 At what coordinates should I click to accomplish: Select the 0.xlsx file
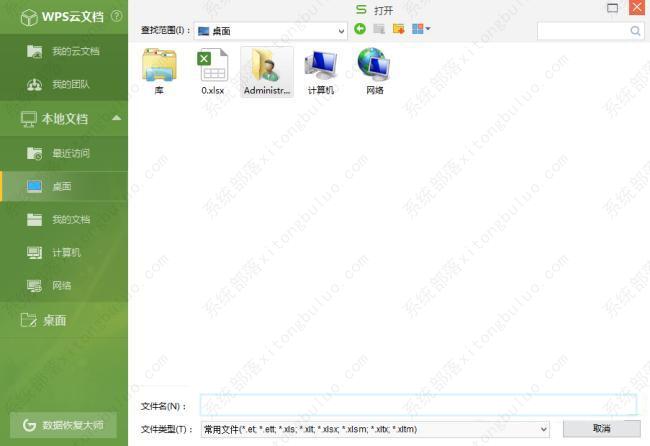coord(212,71)
